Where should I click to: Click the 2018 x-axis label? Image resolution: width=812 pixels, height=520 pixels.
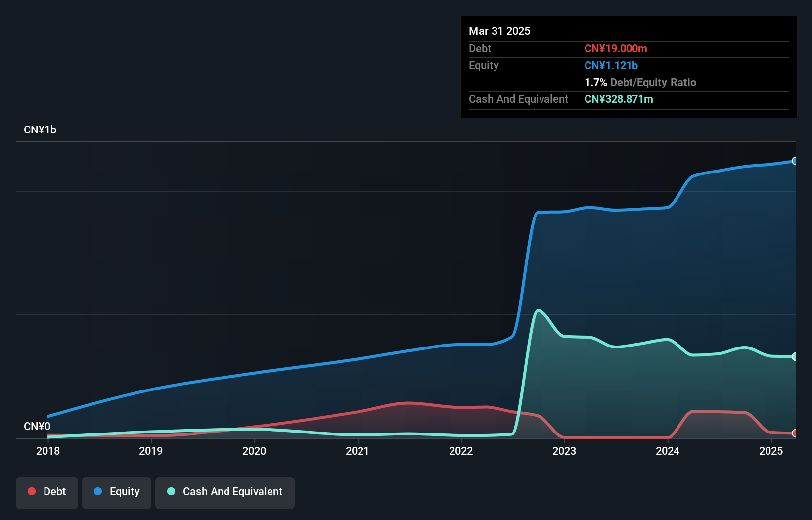(x=48, y=451)
